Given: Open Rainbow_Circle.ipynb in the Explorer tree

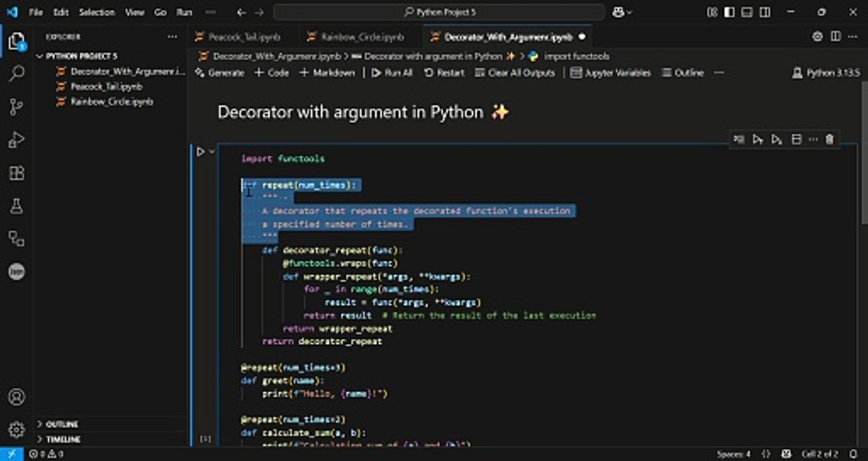Looking at the screenshot, I should coord(111,102).
